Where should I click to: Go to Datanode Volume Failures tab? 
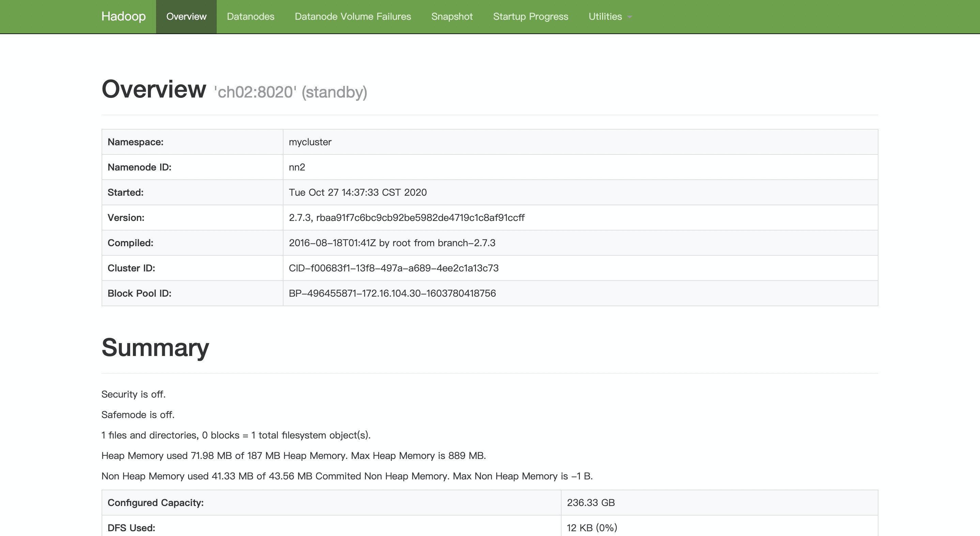[x=353, y=16]
